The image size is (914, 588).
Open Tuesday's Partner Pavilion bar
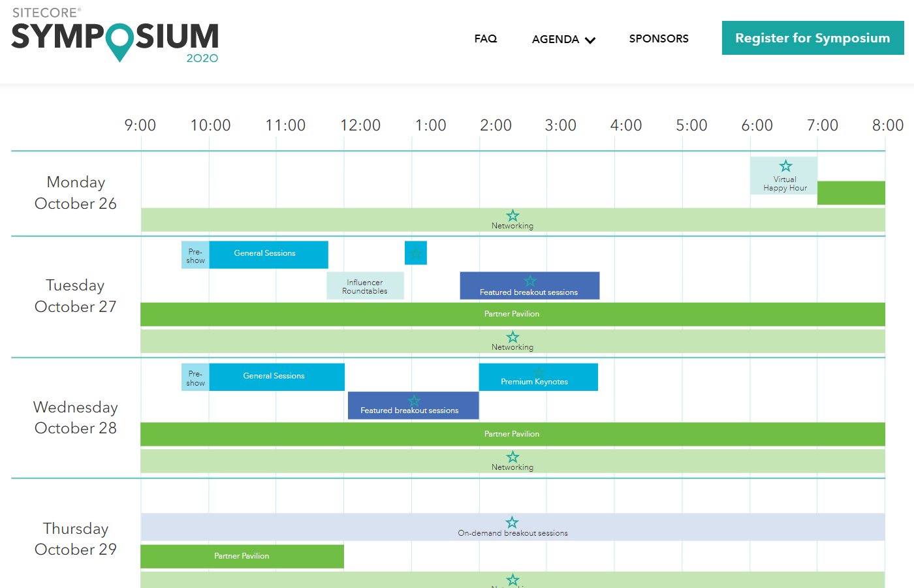point(512,314)
